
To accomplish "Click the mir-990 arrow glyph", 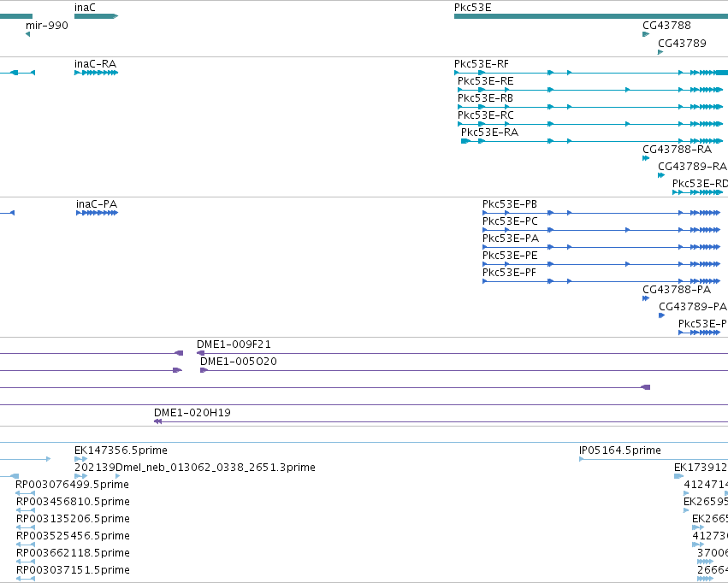I will (28, 34).
